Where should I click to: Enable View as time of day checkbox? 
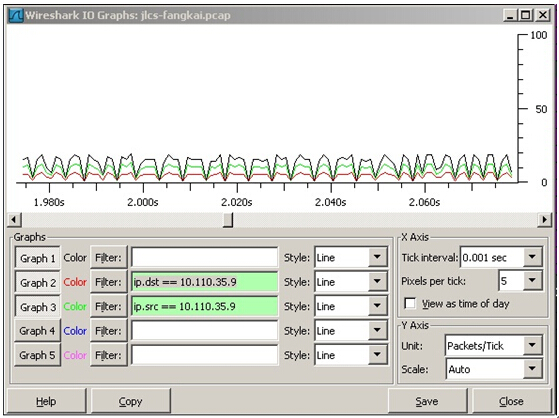tap(410, 304)
